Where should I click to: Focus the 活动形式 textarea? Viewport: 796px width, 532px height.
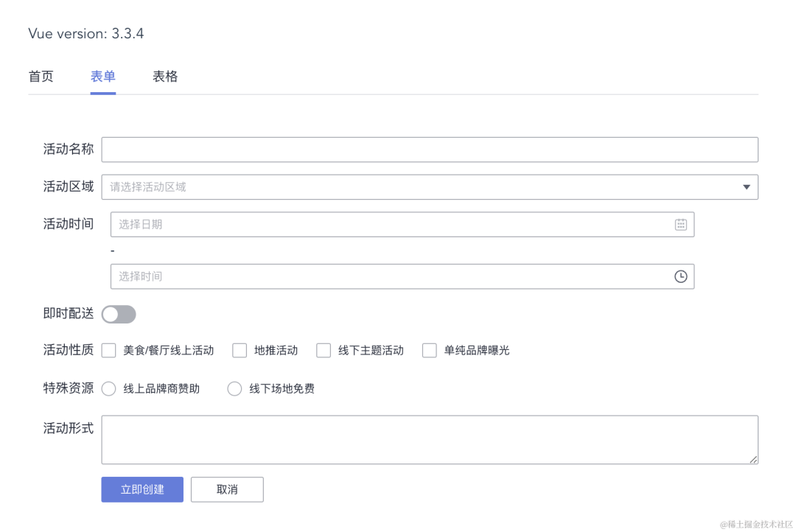tap(430, 440)
